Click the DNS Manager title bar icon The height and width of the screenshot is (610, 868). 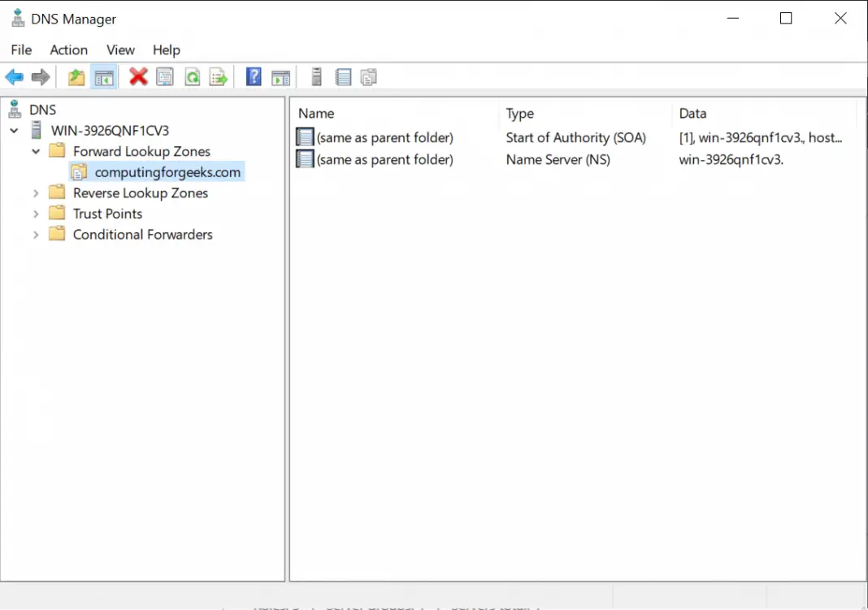click(x=18, y=18)
